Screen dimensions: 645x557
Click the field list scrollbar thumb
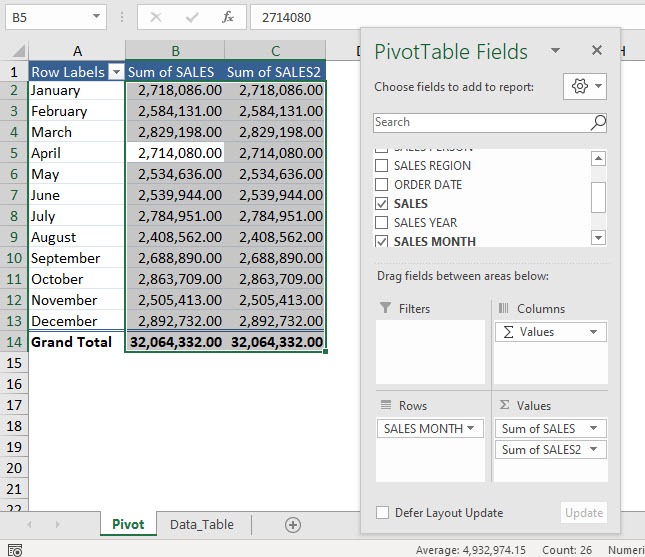(598, 197)
